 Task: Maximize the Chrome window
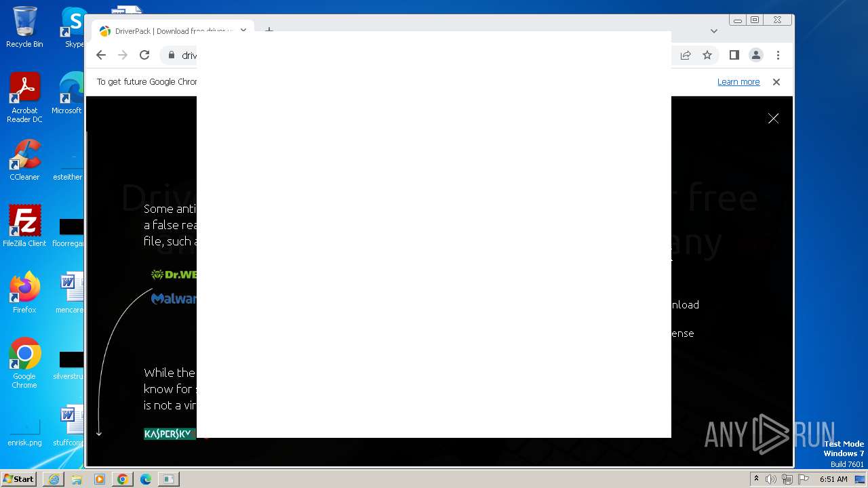tap(754, 20)
